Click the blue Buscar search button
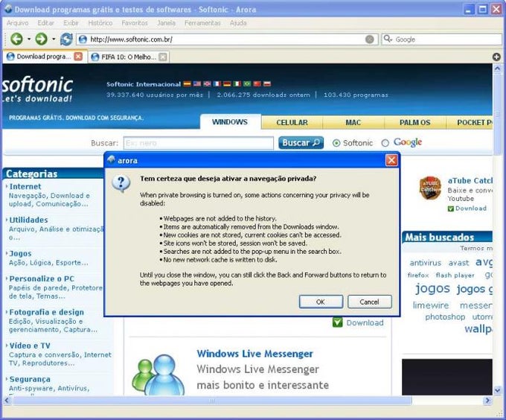The height and width of the screenshot is (420, 506). point(301,143)
